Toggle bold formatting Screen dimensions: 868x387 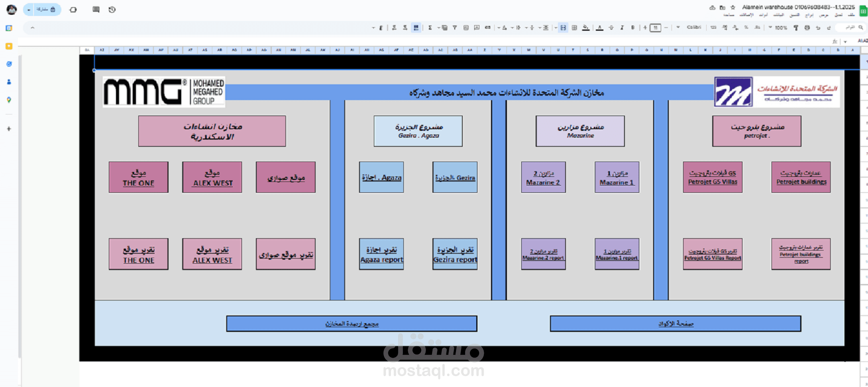[632, 28]
